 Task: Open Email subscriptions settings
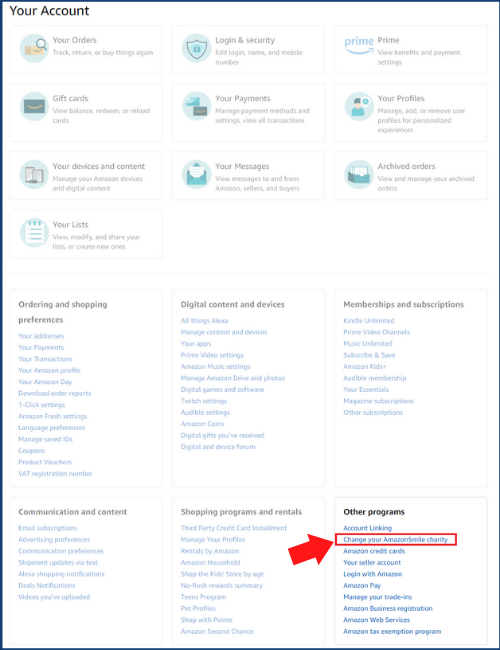[x=48, y=528]
